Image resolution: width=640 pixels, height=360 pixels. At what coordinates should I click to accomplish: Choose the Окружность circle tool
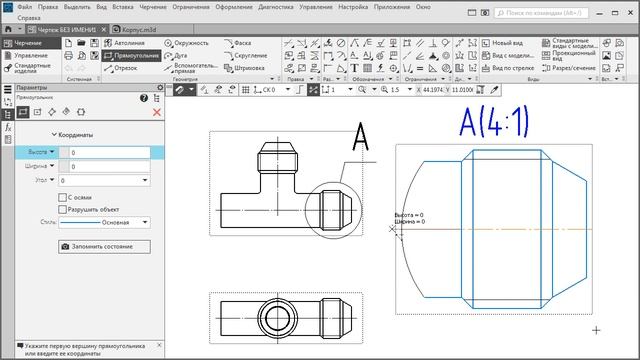click(x=187, y=43)
